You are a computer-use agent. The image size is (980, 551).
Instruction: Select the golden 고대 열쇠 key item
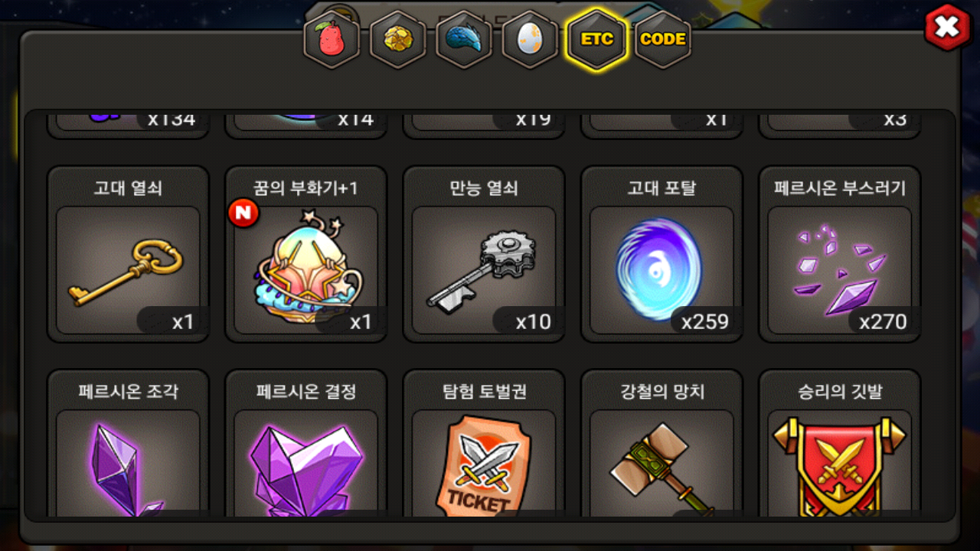[x=128, y=254]
